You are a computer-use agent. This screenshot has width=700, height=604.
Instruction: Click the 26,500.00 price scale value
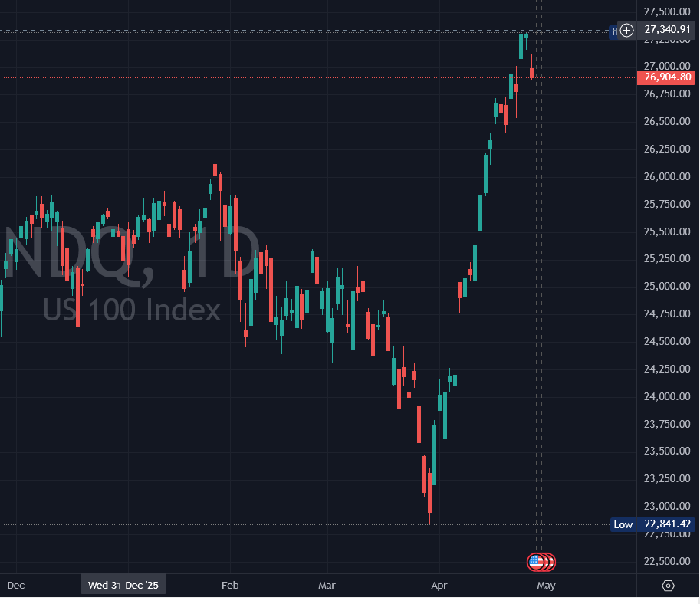667,121
